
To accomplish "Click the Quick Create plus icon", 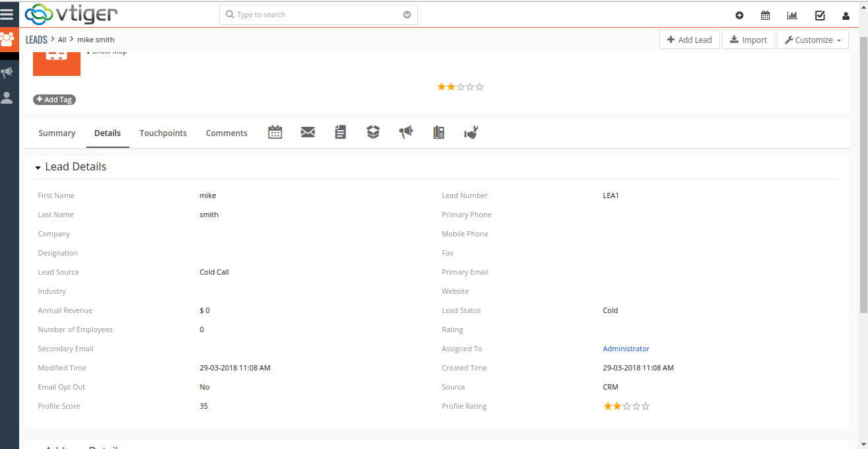I will (739, 15).
